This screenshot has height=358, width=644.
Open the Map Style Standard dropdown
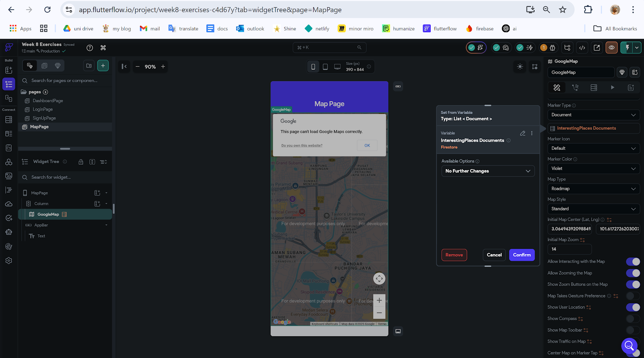coord(593,209)
